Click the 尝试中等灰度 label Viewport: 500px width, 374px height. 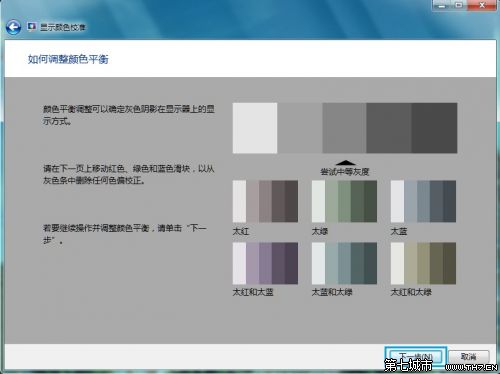click(345, 172)
